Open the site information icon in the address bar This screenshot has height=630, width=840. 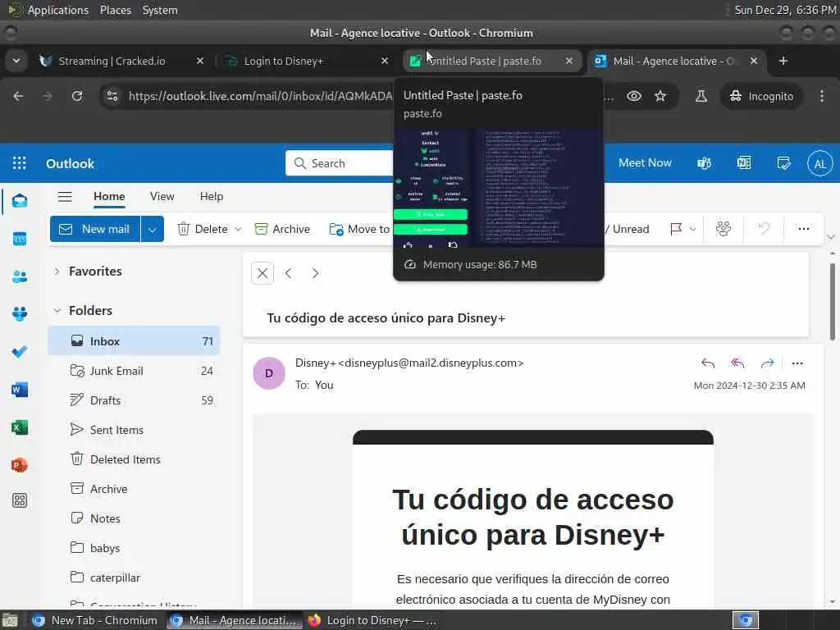click(x=112, y=96)
